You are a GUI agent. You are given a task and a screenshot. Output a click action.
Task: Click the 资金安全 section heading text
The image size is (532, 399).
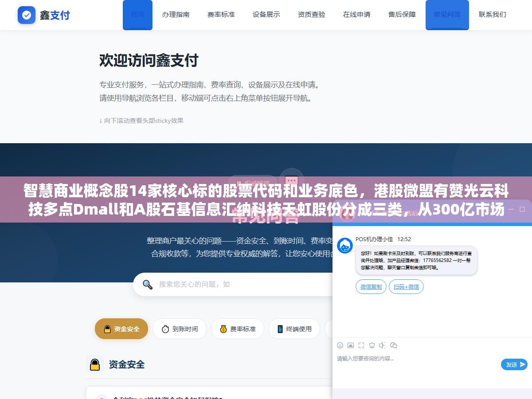(127, 364)
